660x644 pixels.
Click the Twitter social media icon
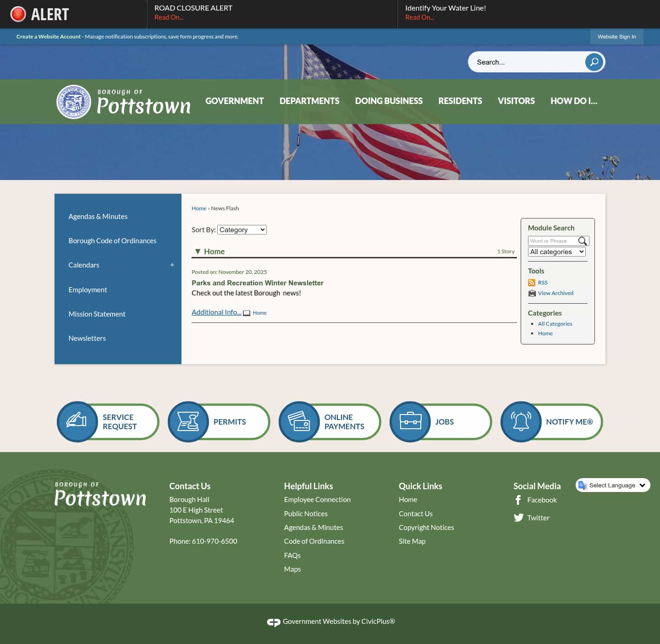tap(518, 518)
